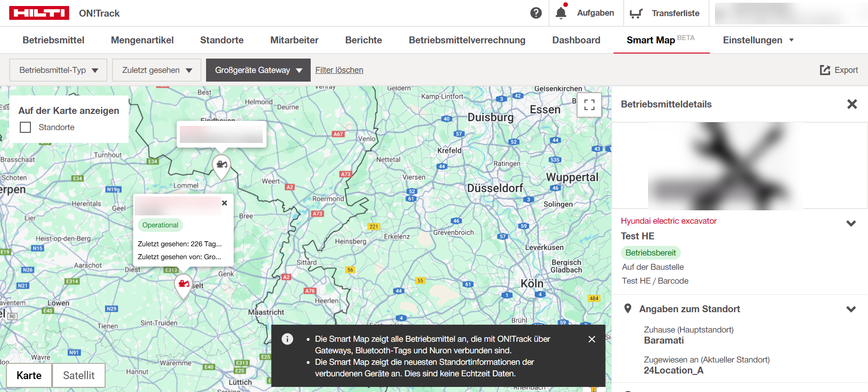Image resolution: width=868 pixels, height=392 pixels.
Task: Open the Transferliste cart icon
Action: coord(636,13)
